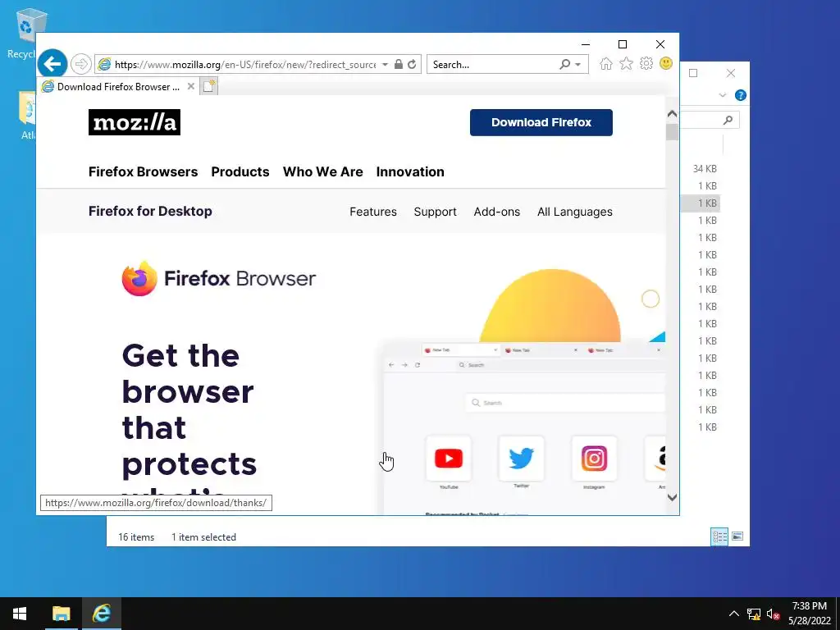Click the Instagram tile in preview image

(x=594, y=459)
